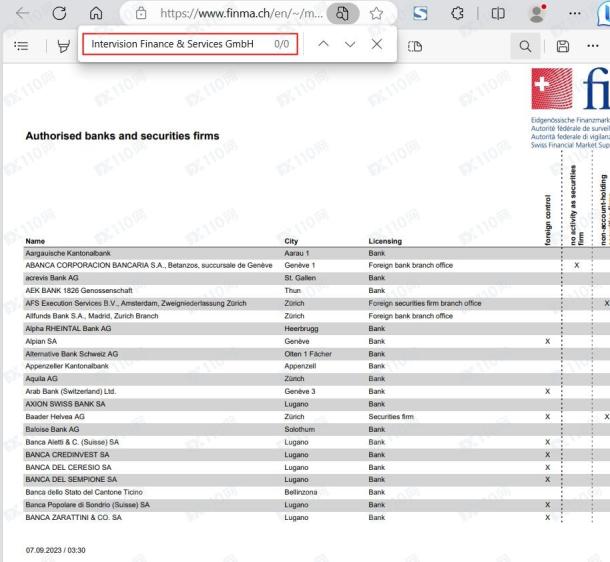
Task: Select Baloise Bank AG entry
Action: (x=52, y=429)
